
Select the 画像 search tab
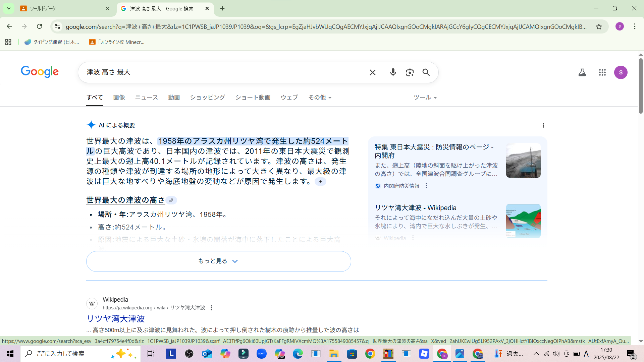(119, 98)
